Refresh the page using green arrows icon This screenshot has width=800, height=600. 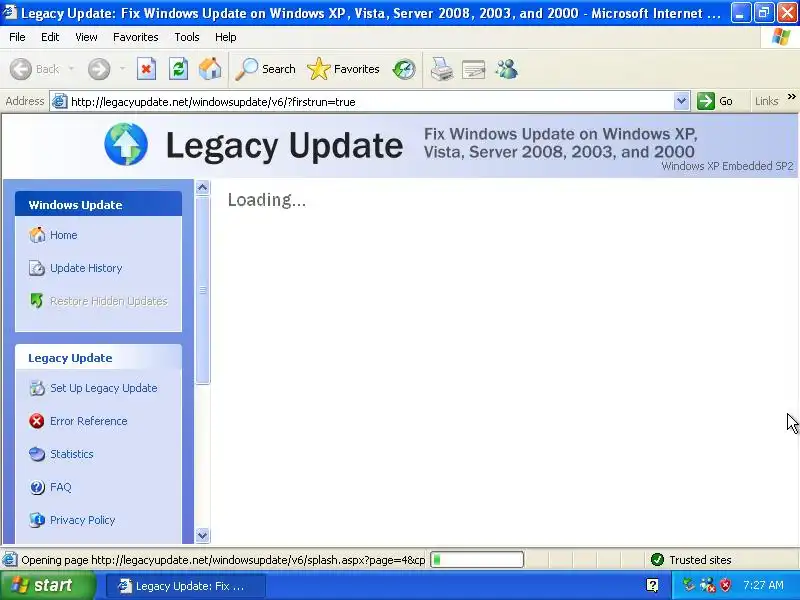179,69
